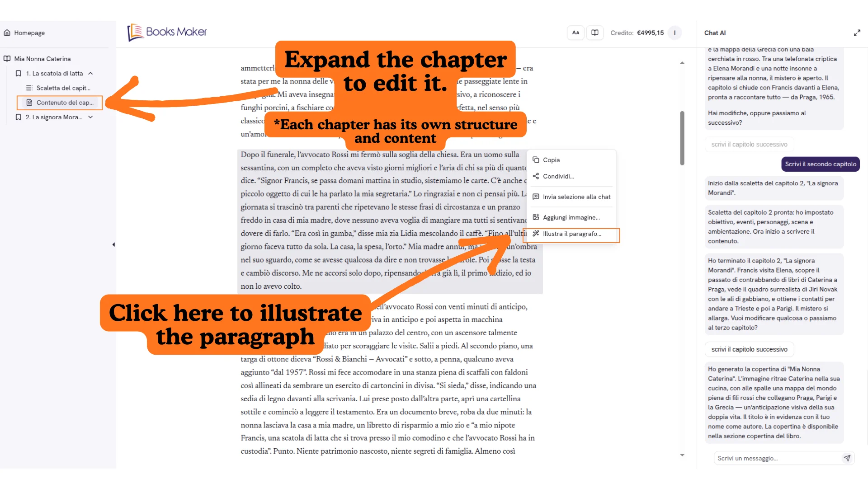Click the bookmark icon of chapter 1
The height and width of the screenshot is (488, 868).
(19, 73)
